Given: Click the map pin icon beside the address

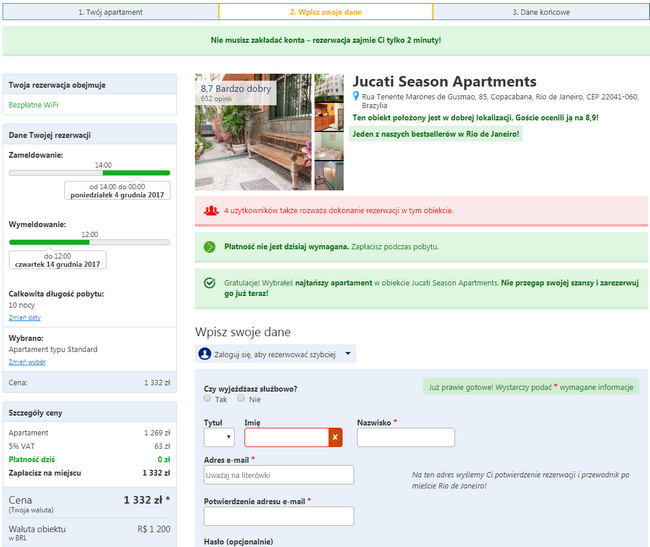Looking at the screenshot, I should (x=355, y=96).
